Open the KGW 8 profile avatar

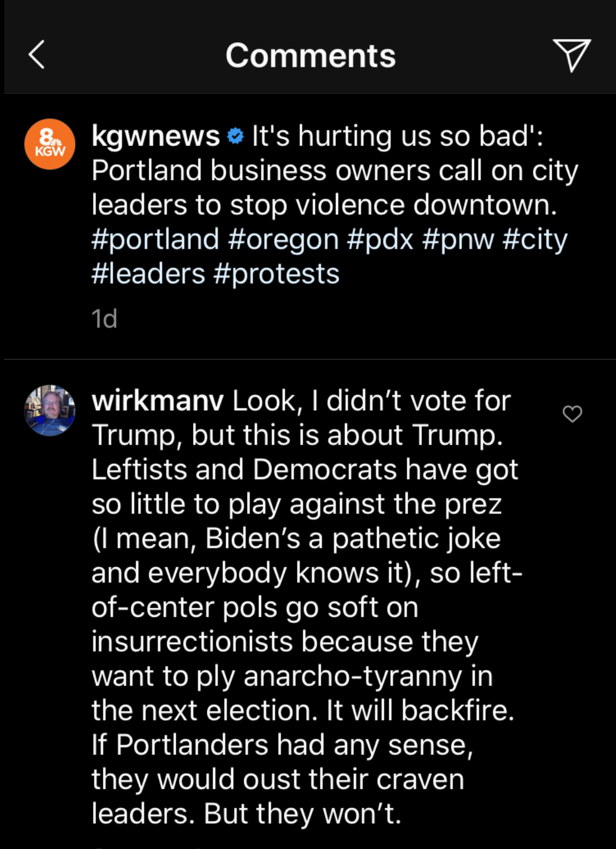50,144
